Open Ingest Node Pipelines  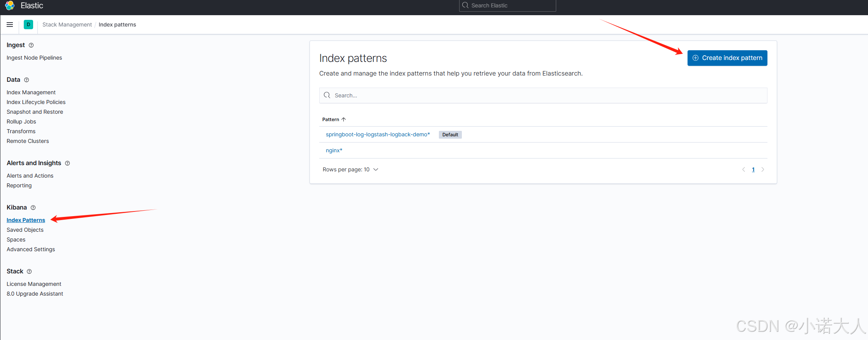(34, 58)
